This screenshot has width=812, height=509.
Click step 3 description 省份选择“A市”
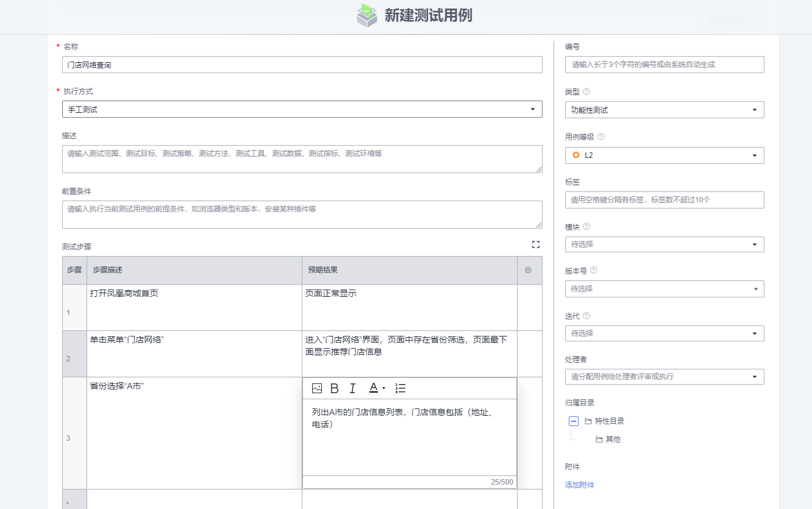pos(117,386)
